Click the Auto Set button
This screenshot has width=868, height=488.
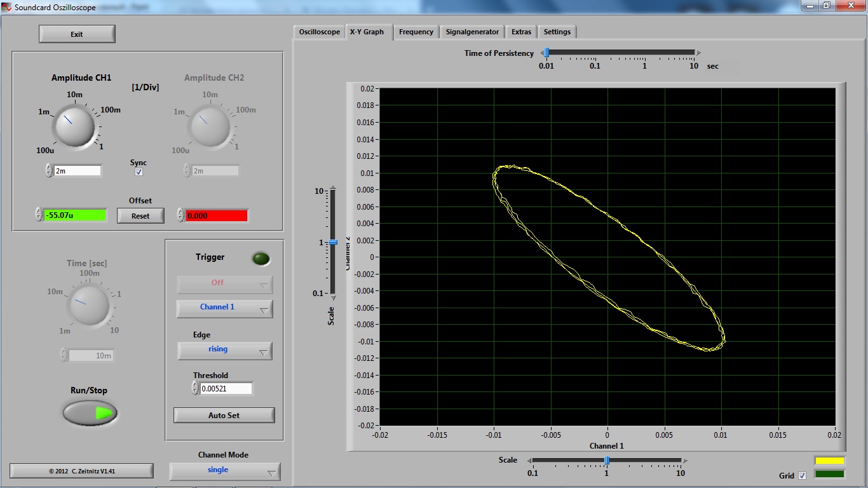tap(224, 415)
